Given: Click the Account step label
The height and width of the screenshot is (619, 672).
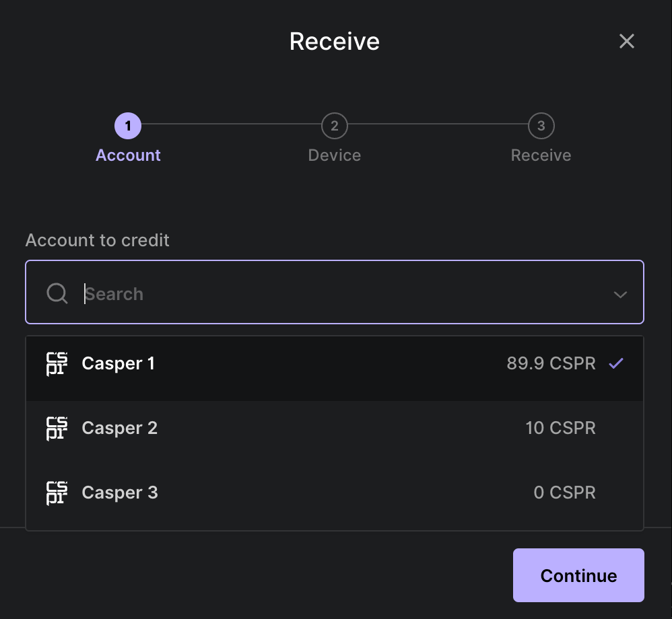Looking at the screenshot, I should pos(128,155).
